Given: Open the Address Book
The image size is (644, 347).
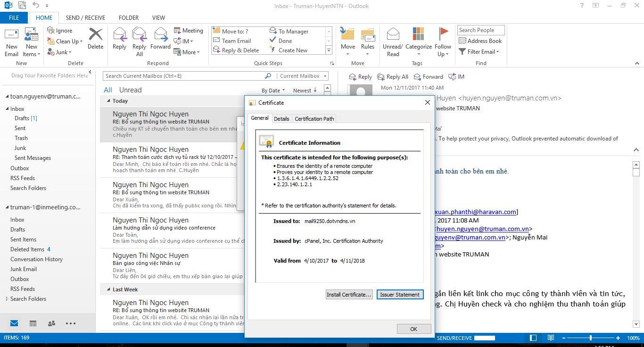Looking at the screenshot, I should [x=480, y=41].
